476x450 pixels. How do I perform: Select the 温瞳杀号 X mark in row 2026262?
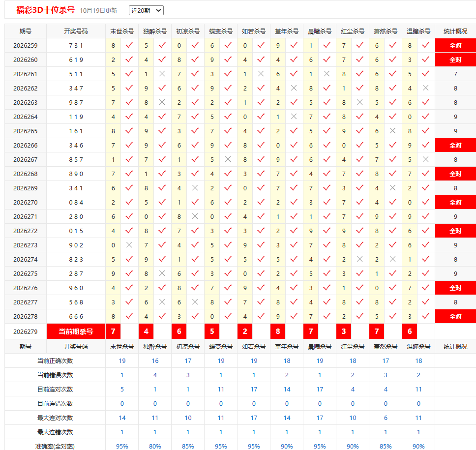[426, 88]
